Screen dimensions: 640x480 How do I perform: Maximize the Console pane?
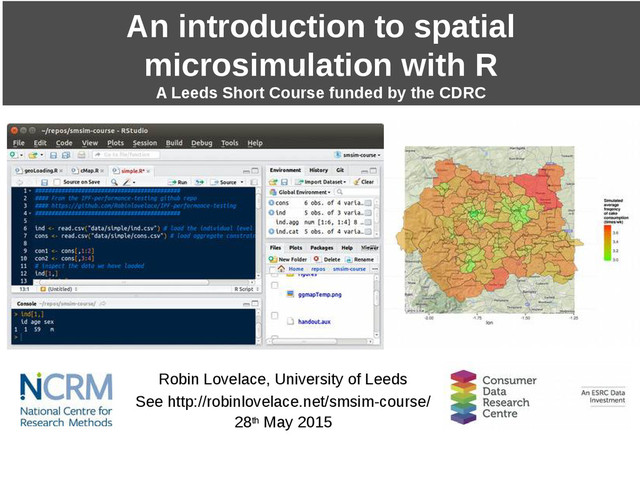(255, 303)
